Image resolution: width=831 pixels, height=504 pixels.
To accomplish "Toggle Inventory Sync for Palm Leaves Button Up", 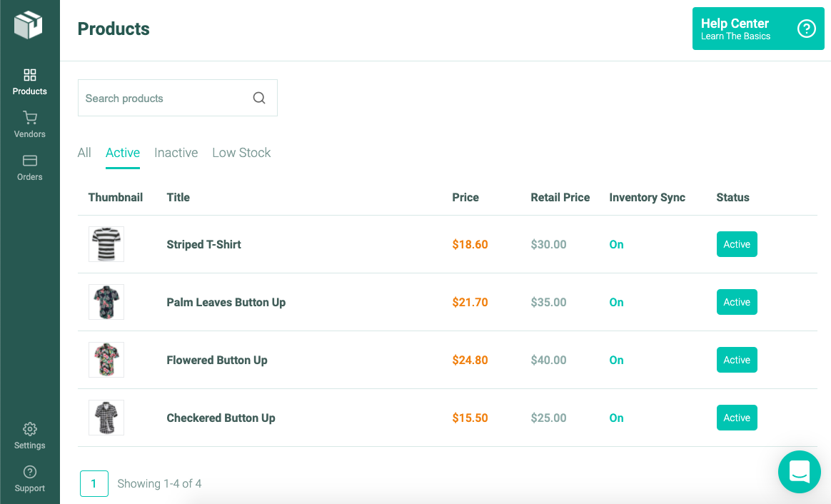I will click(x=616, y=302).
